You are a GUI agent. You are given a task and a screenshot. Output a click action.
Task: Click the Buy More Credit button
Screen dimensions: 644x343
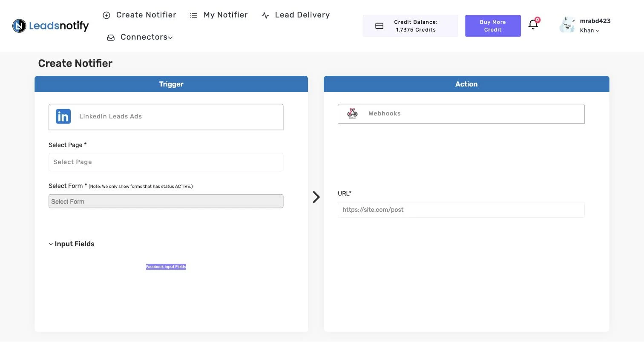coord(493,26)
